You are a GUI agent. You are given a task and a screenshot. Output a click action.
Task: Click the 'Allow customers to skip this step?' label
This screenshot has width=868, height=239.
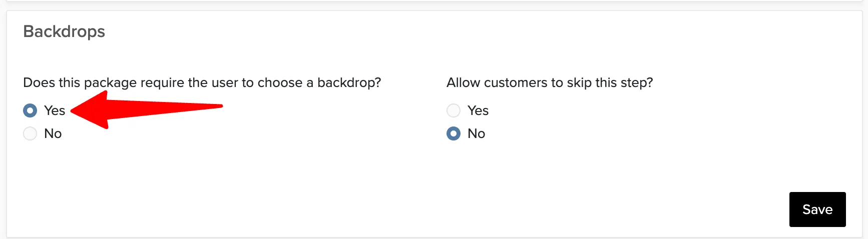(x=550, y=82)
